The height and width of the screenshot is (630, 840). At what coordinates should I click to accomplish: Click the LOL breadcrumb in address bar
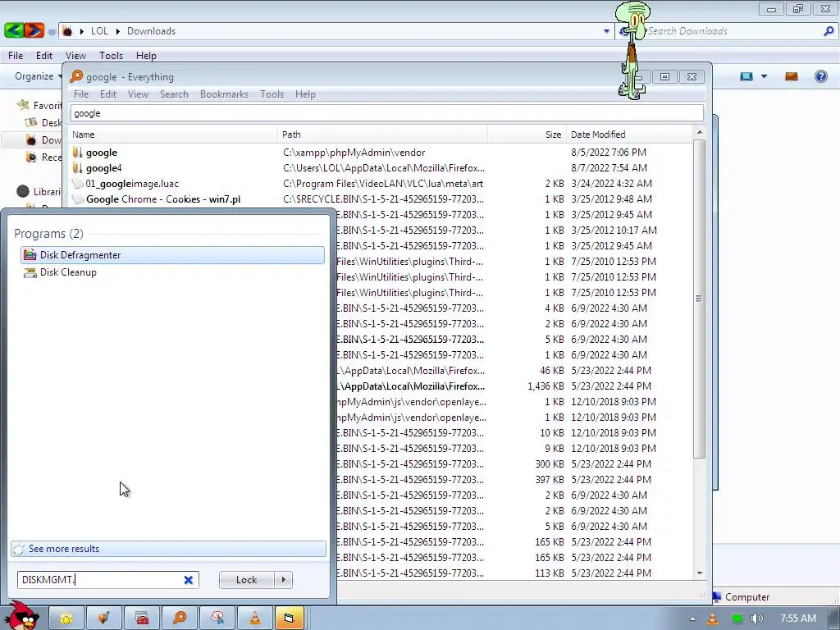click(99, 31)
